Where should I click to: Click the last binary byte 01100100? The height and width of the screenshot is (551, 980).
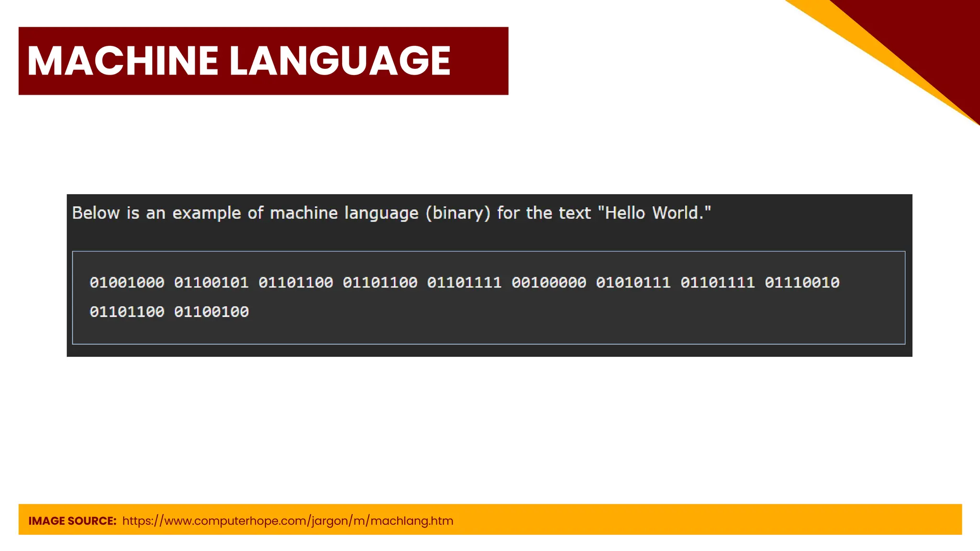[211, 312]
